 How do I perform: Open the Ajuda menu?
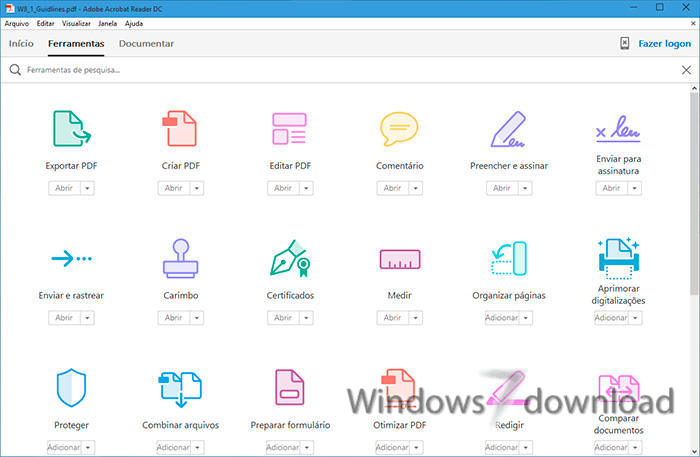click(133, 24)
